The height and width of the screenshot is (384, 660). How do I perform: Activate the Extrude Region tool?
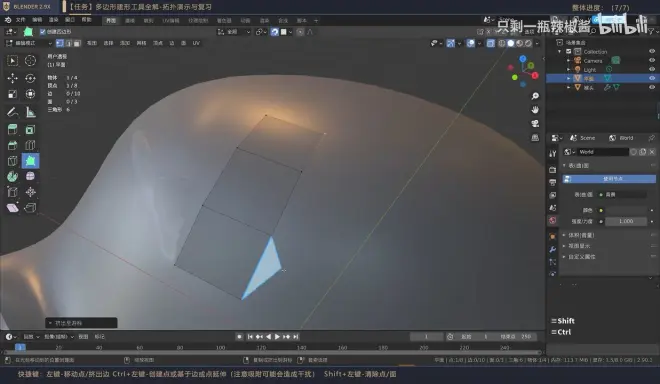(x=12, y=130)
